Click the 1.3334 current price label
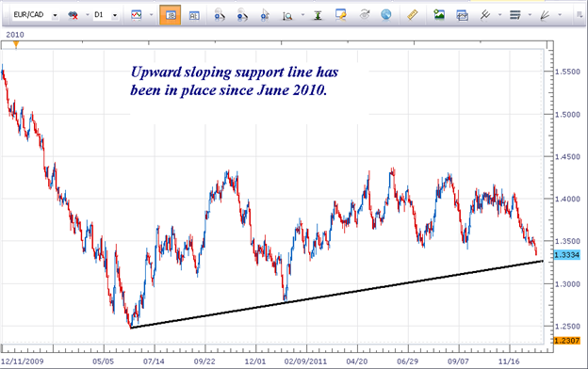This screenshot has width=588, height=369. (566, 255)
